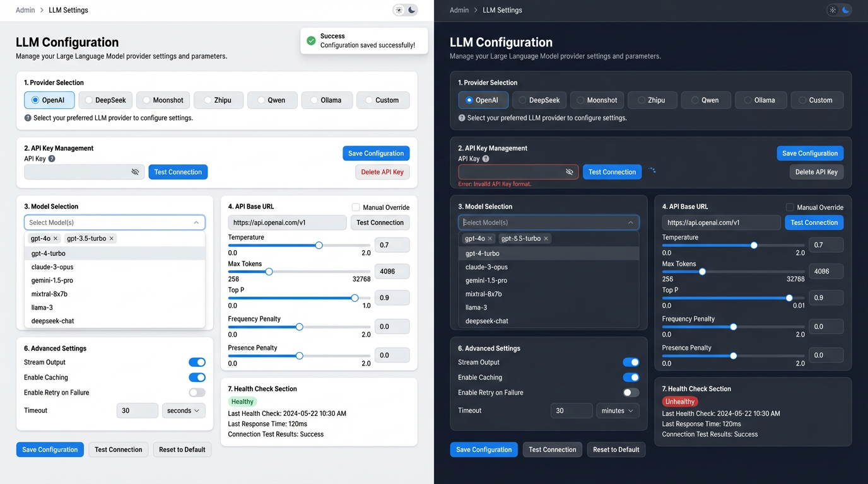Choose claude-3-opus from the light panel model list
The width and height of the screenshot is (868, 484).
tap(52, 267)
